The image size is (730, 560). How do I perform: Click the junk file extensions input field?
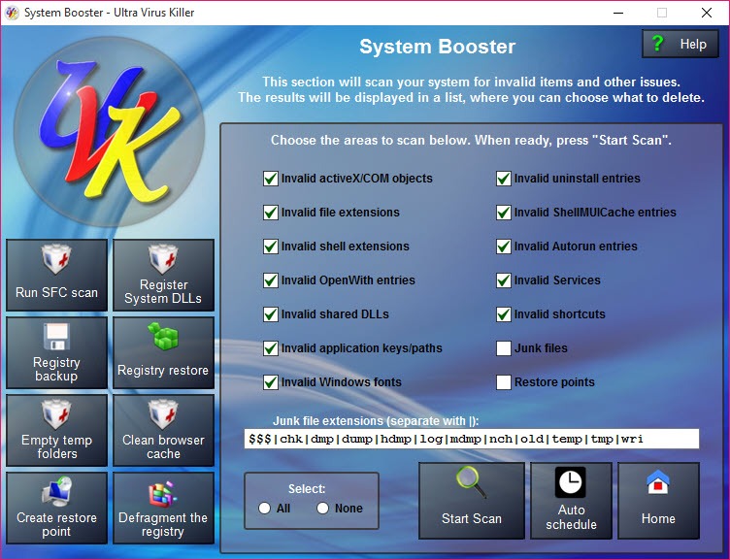click(x=472, y=439)
